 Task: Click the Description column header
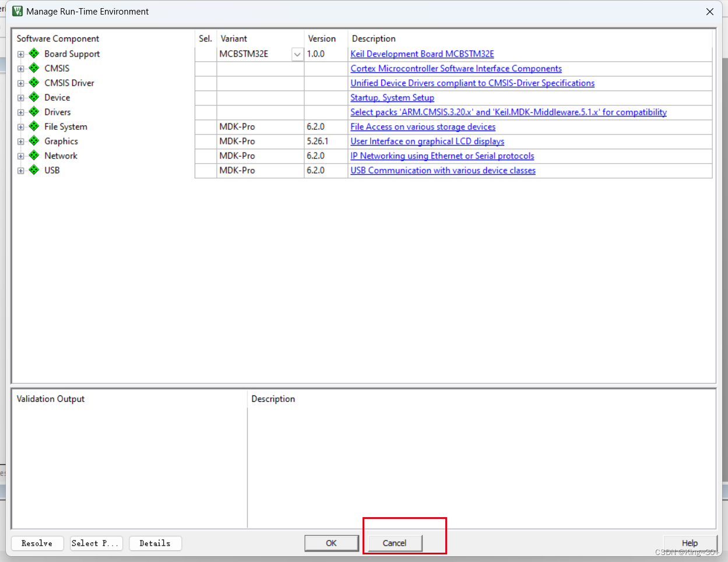374,38
